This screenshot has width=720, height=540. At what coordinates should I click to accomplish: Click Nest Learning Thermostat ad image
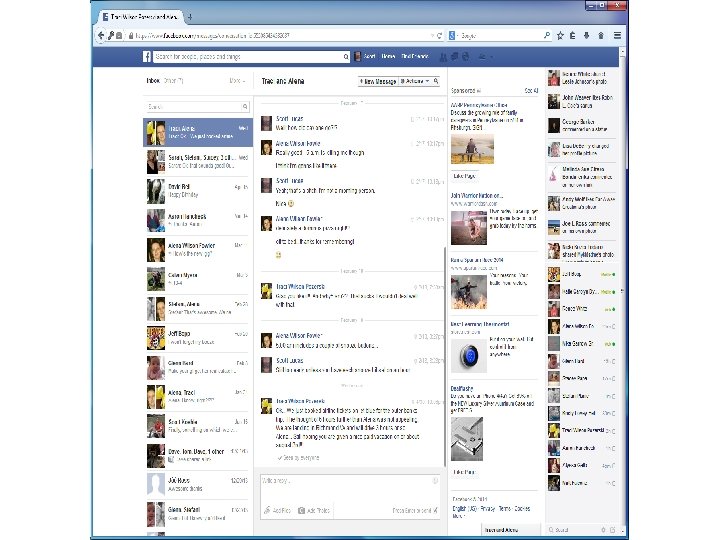pyautogui.click(x=469, y=355)
